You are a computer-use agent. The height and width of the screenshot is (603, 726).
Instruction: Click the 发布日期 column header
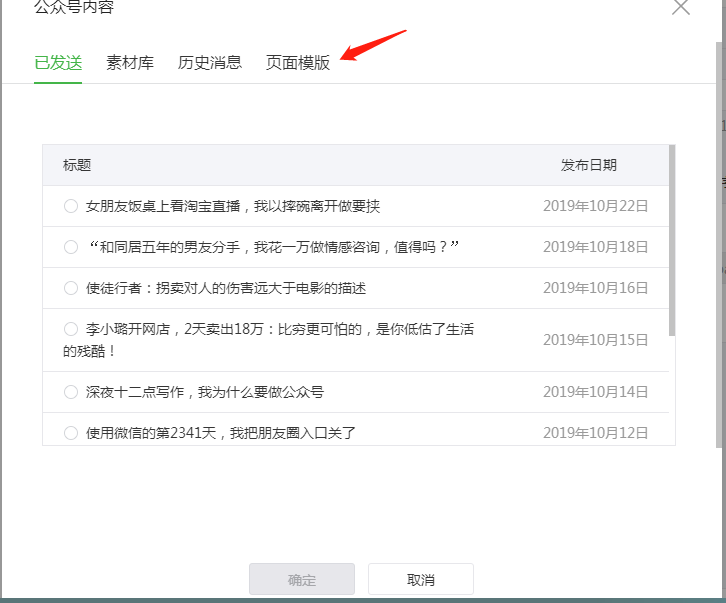pos(589,165)
